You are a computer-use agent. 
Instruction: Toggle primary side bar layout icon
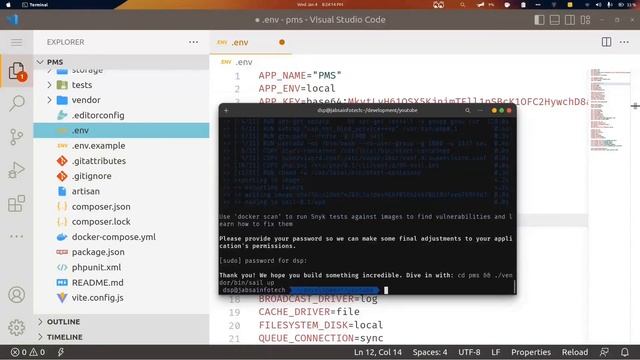[539, 20]
